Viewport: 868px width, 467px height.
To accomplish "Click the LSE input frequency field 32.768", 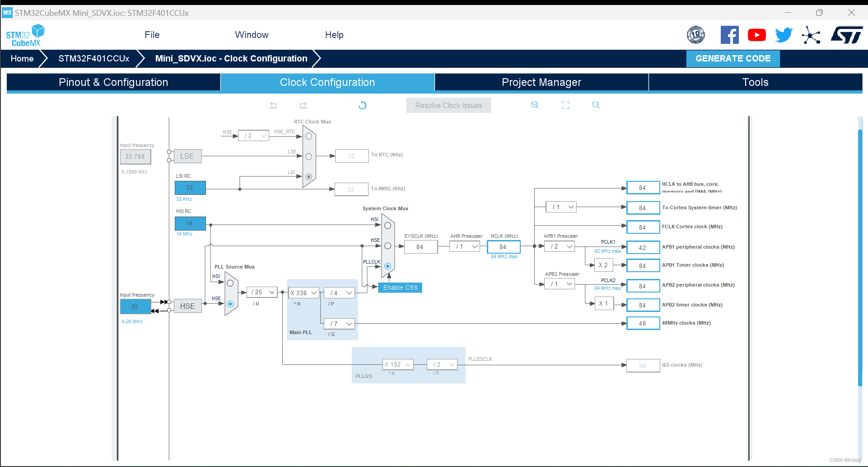I will (x=135, y=156).
